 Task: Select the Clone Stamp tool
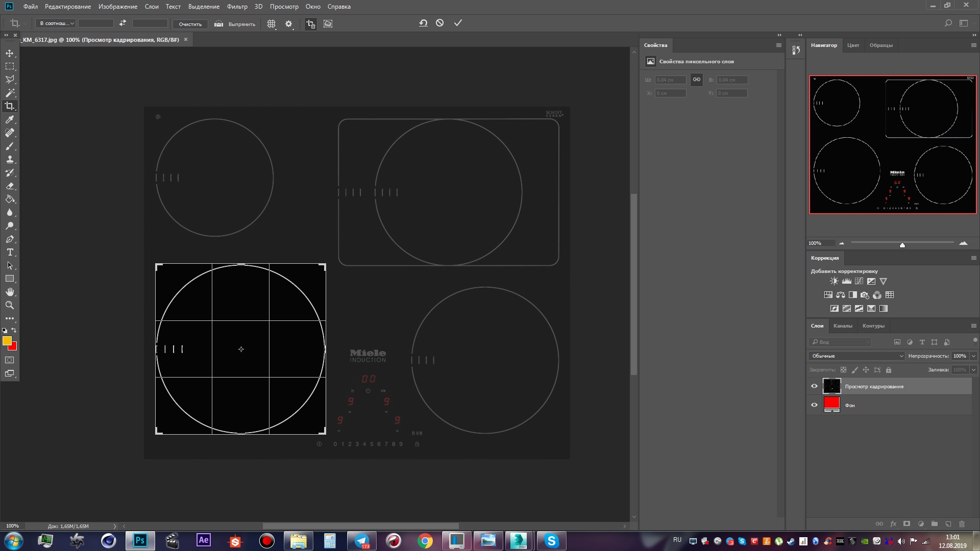click(10, 159)
